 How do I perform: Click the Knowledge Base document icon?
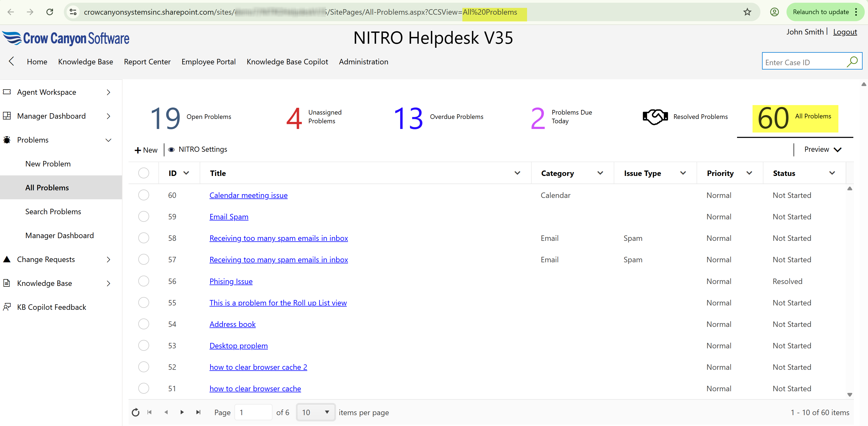7,283
